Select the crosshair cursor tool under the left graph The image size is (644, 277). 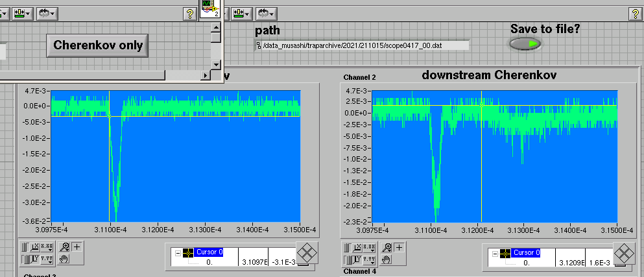[x=77, y=247]
